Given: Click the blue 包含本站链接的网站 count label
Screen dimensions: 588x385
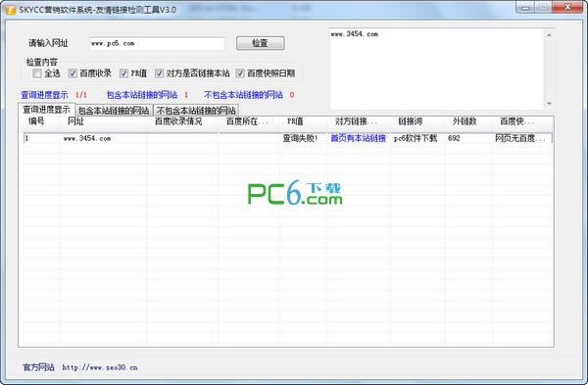Looking at the screenshot, I should coord(142,95).
